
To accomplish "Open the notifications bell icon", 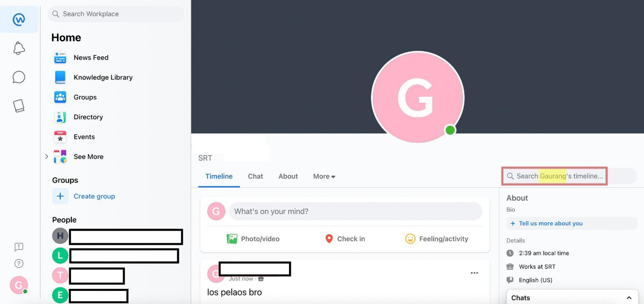I will tap(19, 48).
